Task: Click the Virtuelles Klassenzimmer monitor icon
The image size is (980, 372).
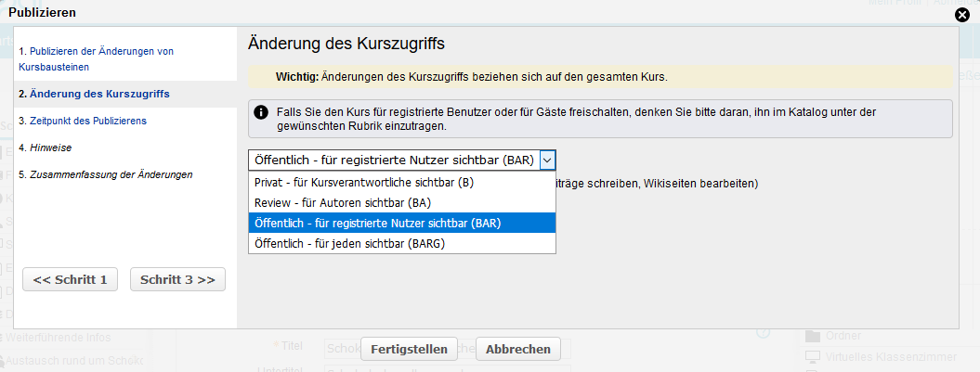Action: click(813, 356)
